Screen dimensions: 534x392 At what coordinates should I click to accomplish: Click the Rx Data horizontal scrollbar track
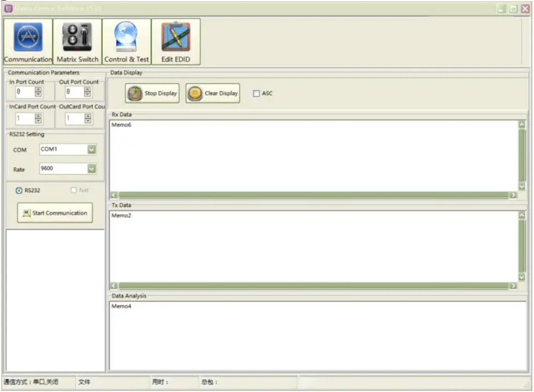click(313, 195)
